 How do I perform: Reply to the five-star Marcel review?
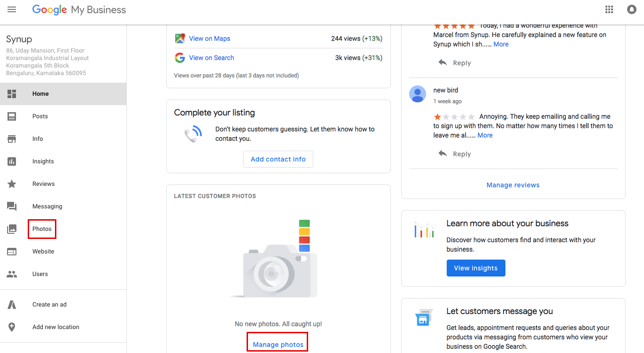462,63
